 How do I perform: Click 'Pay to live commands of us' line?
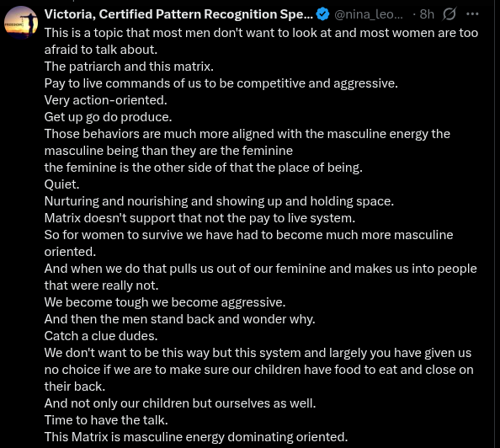pos(221,83)
